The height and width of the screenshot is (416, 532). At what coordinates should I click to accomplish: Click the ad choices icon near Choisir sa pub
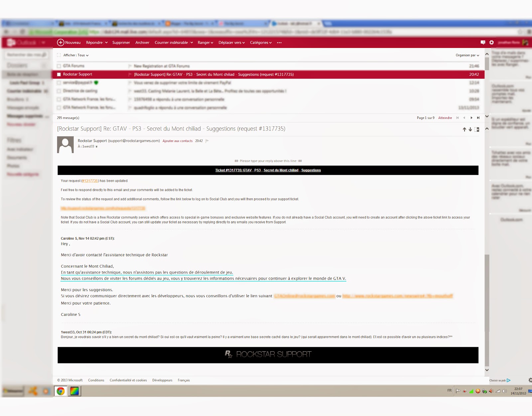tap(508, 380)
